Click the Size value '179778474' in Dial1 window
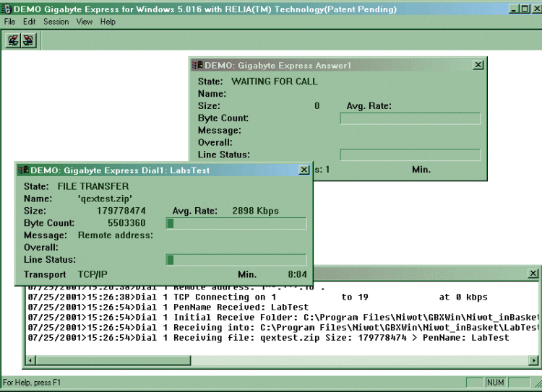This screenshot has height=392, width=542. [x=121, y=211]
